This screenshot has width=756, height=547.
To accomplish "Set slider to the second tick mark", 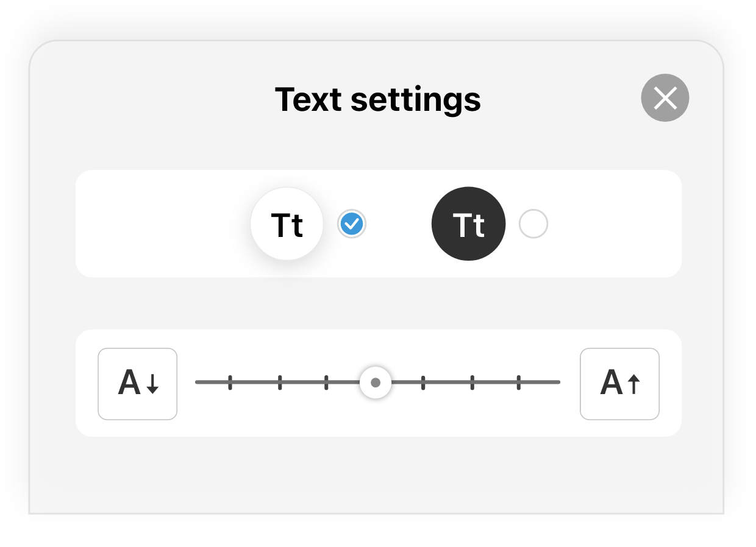I will pyautogui.click(x=280, y=383).
